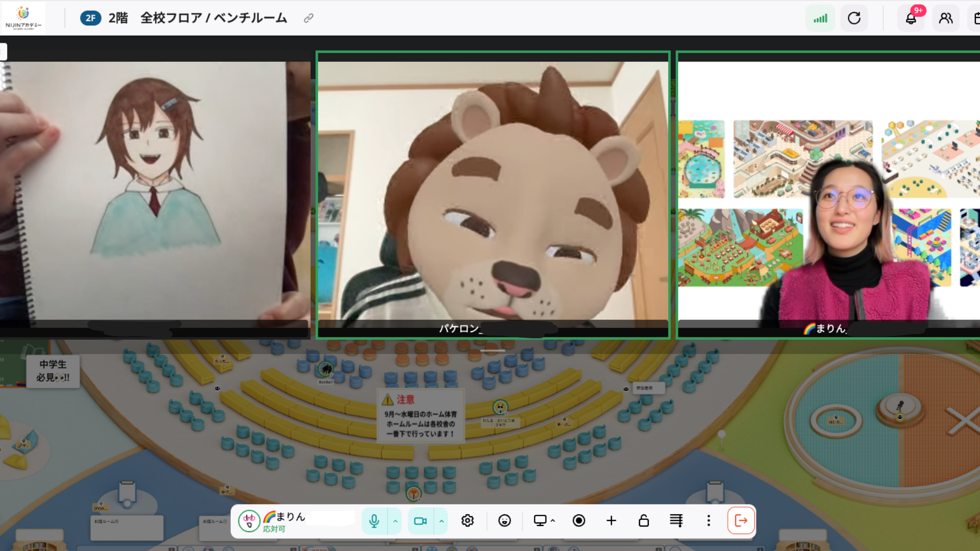Open settings gear in bottom toolbar
980x551 pixels.
coord(468,520)
